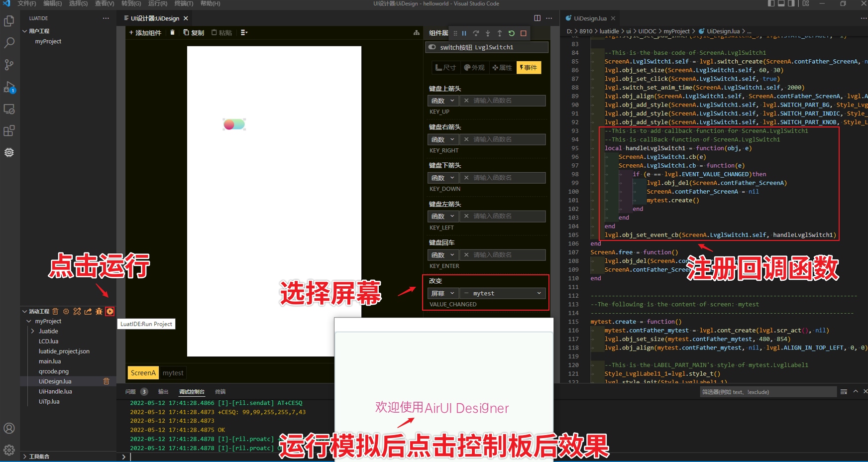
Task: Open the 运行(R) menu
Action: tap(157, 3)
